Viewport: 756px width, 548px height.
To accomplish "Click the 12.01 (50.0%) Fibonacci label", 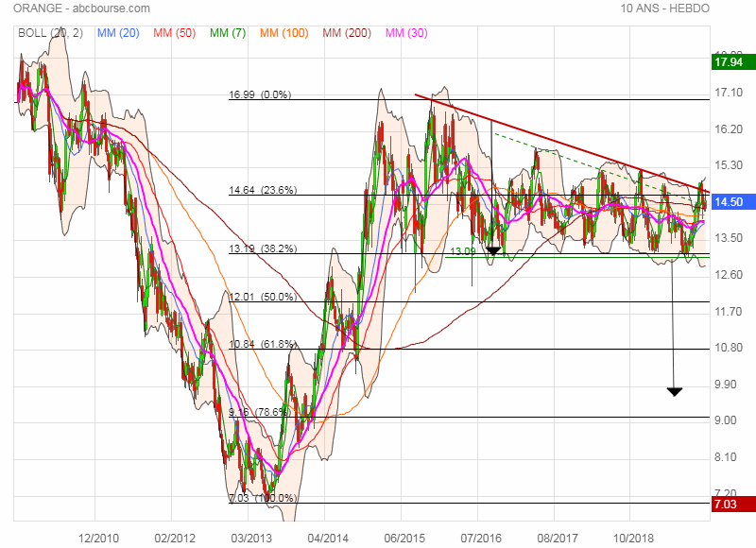I will point(263,297).
